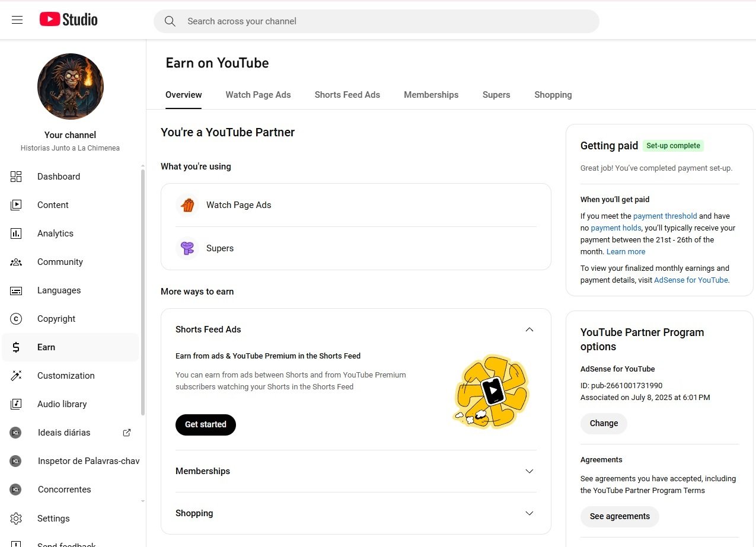Open Audio library from the sidebar
This screenshot has width=756, height=547.
tap(70, 404)
